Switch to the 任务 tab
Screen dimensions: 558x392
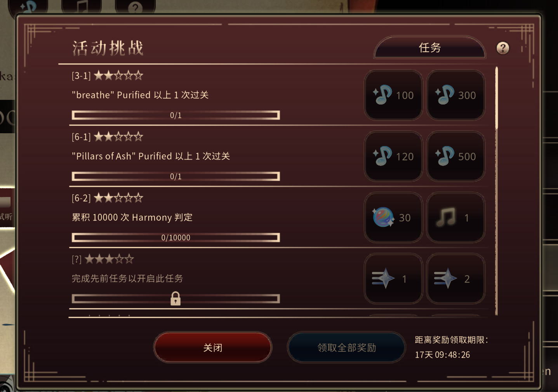point(430,48)
